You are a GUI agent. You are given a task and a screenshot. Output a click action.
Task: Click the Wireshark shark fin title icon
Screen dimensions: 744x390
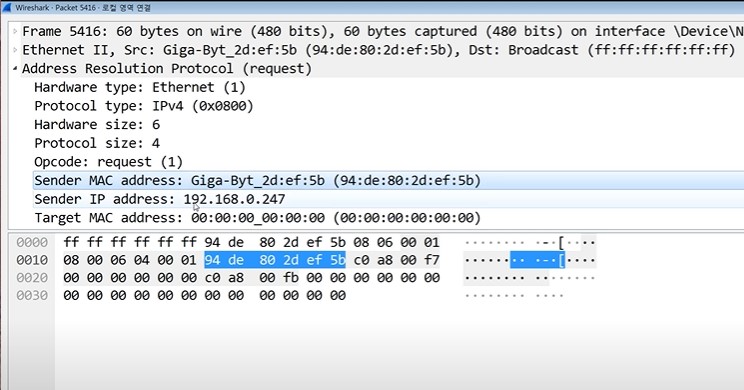click(x=7, y=8)
